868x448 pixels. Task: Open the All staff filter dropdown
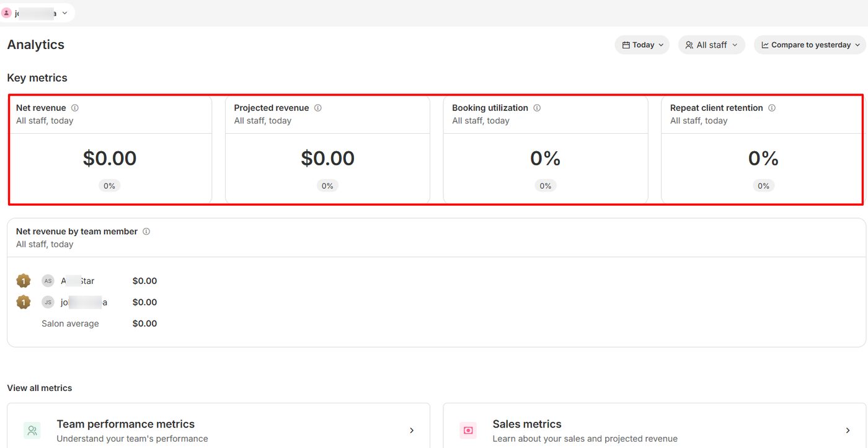click(x=711, y=45)
